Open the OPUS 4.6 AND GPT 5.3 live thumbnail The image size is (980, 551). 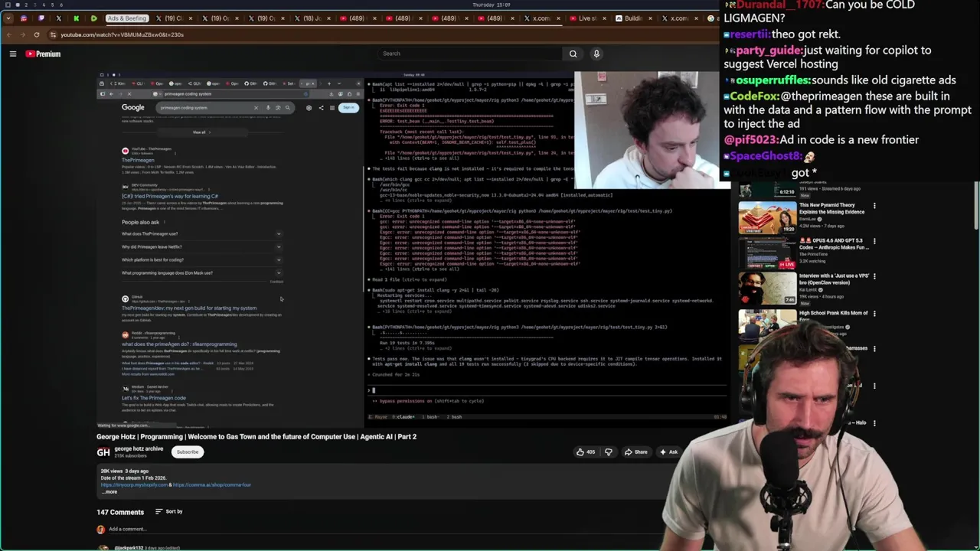click(767, 253)
